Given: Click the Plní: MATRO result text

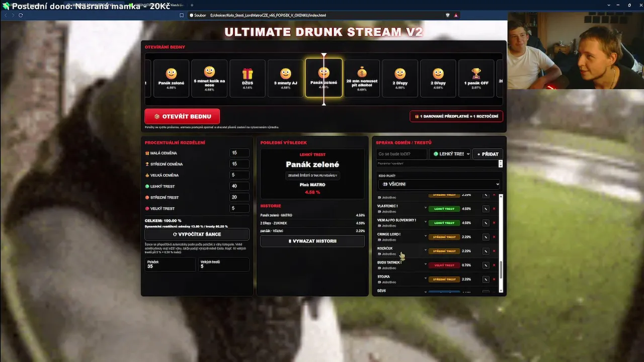Looking at the screenshot, I should pyautogui.click(x=312, y=185).
